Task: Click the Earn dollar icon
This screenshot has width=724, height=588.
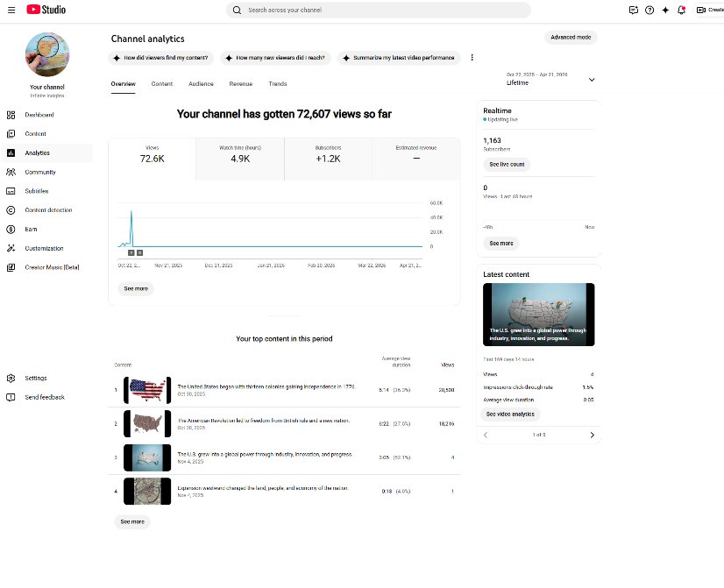Action: tap(11, 229)
